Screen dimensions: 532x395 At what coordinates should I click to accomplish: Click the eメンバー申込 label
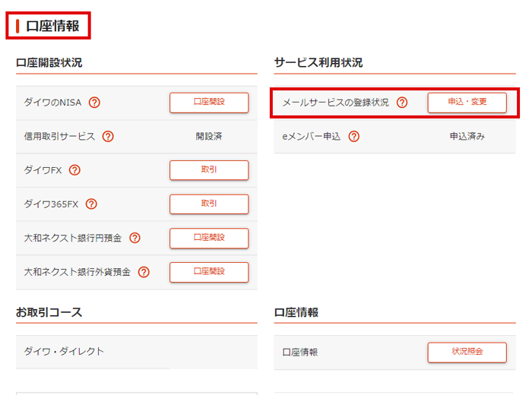312,136
